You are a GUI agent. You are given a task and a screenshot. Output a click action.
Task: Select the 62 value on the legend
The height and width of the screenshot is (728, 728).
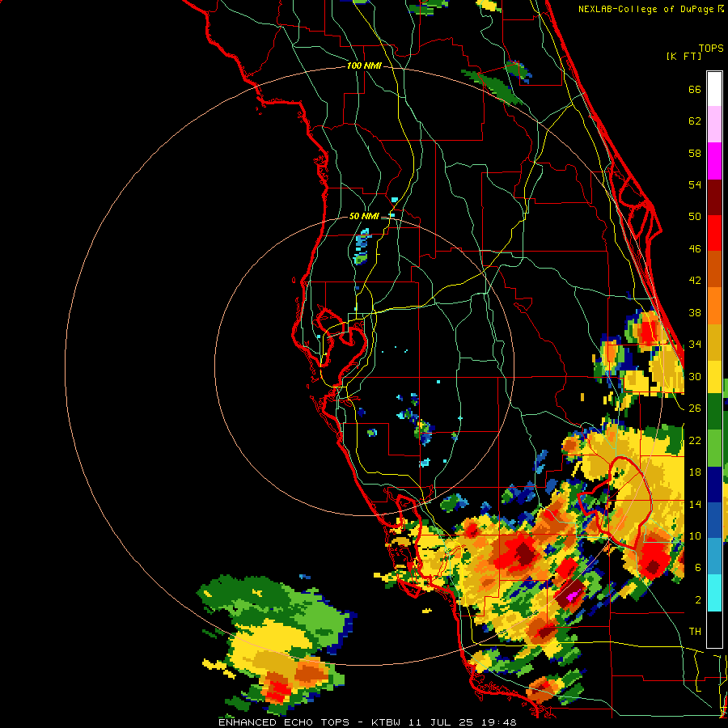coord(695,121)
